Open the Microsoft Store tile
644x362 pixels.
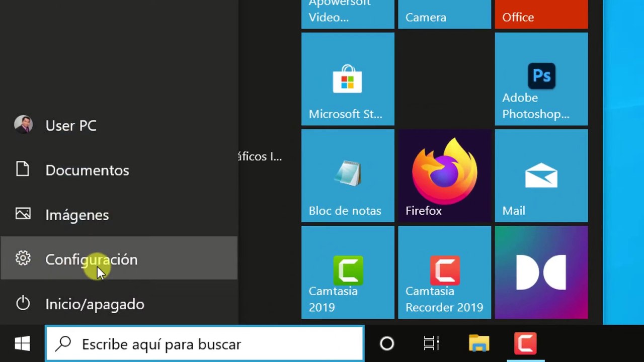348,79
